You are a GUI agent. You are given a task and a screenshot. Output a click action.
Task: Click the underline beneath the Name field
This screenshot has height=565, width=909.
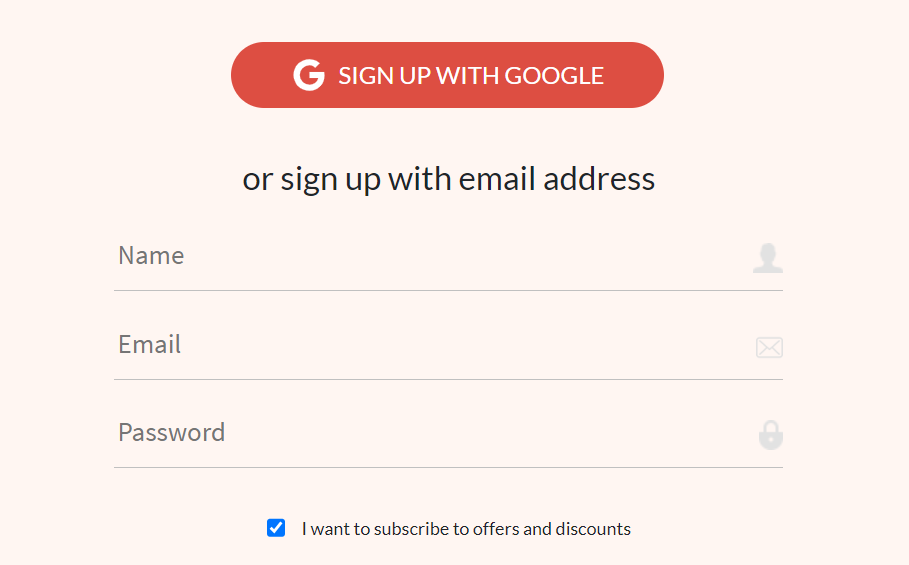448,290
